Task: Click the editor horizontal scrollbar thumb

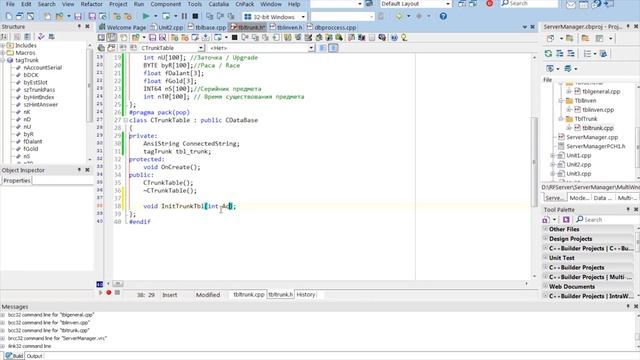Action: pos(118,283)
